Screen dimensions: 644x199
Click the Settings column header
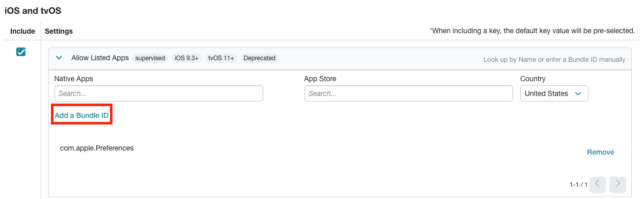pos(59,31)
